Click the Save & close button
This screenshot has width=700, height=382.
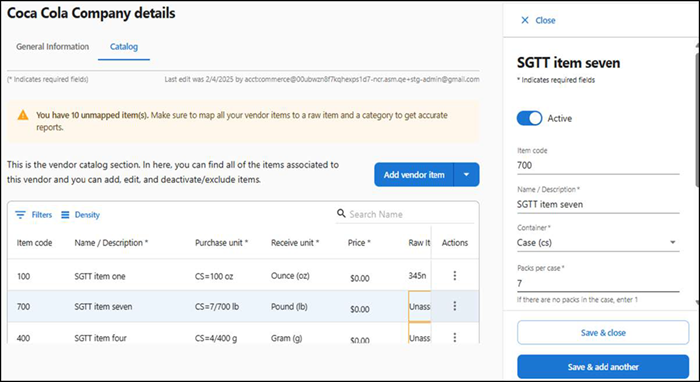click(x=603, y=332)
